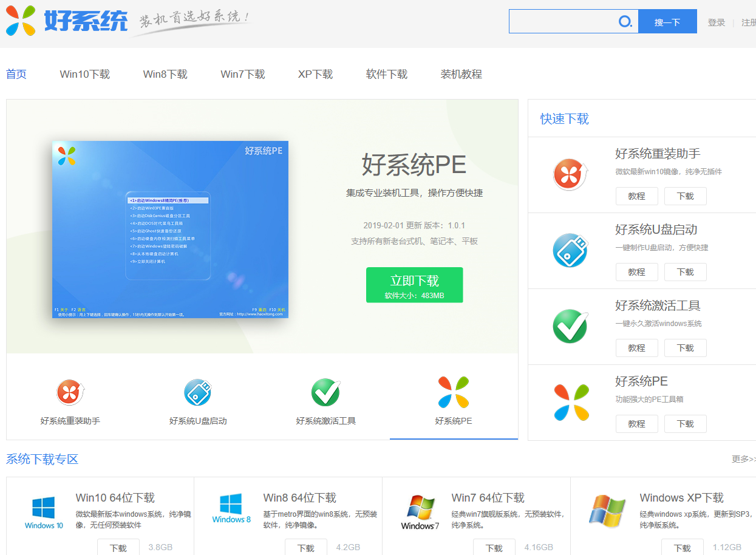Image resolution: width=756 pixels, height=555 pixels.
Task: Focus the search input field
Action: [x=562, y=22]
